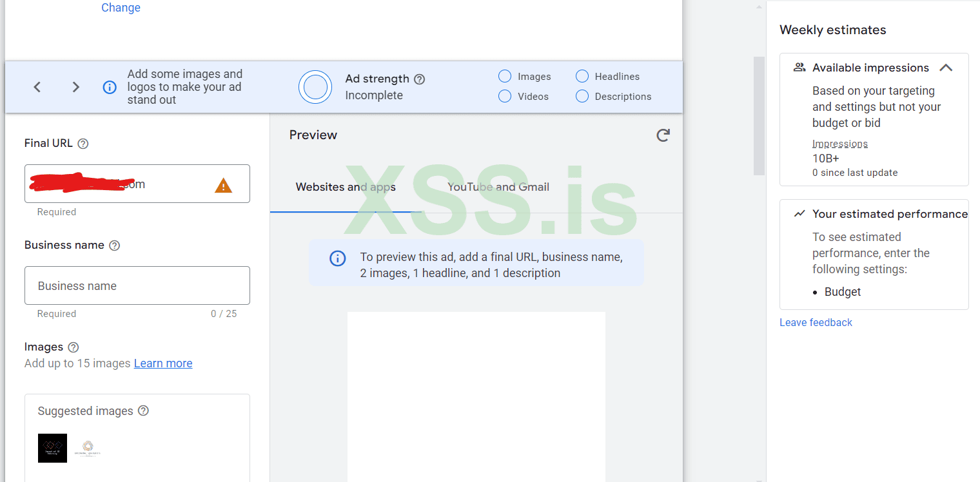The height and width of the screenshot is (482, 980).
Task: Click the '0 since last update' text
Action: pyautogui.click(x=855, y=173)
